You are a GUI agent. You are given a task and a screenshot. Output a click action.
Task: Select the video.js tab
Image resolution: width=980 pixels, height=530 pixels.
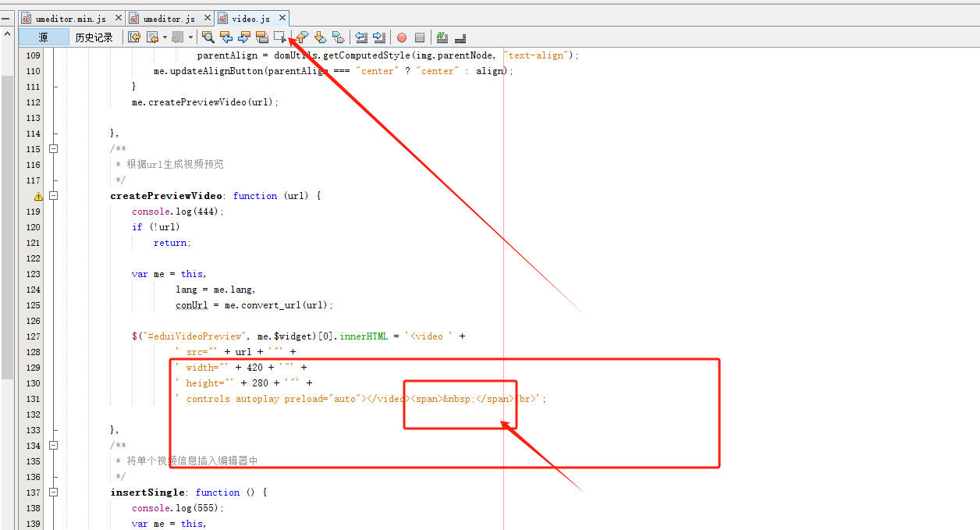click(x=251, y=19)
